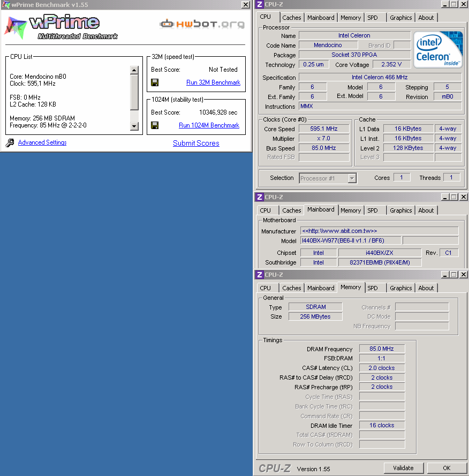Click the OK button in CPU-Z

447,468
